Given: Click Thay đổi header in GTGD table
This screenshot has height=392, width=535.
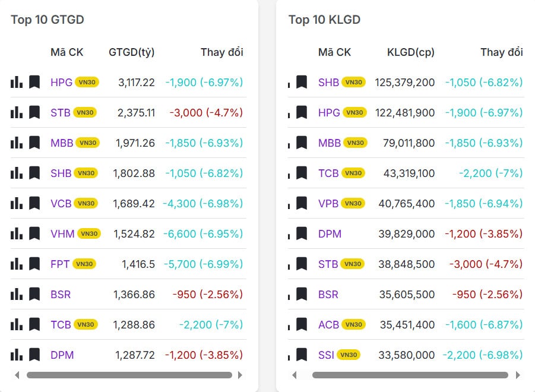Looking at the screenshot, I should coord(221,52).
